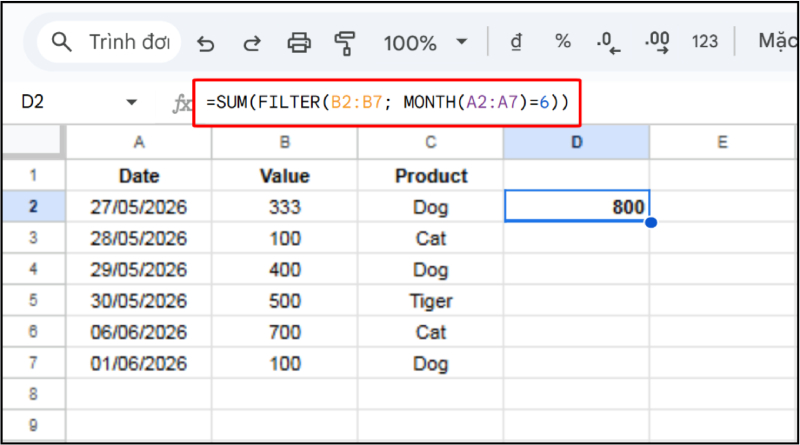Undo the last action
Viewport: 800px width, 445px height.
206,42
